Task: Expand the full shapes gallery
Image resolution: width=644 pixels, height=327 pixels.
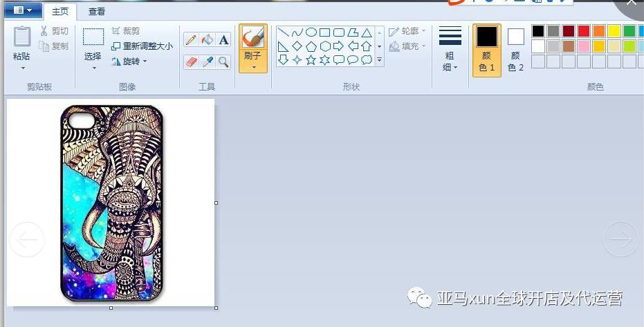Action: 380,60
